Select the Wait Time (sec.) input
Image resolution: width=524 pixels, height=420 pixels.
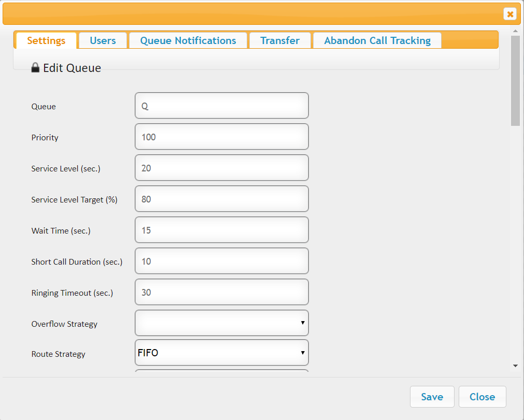pyautogui.click(x=221, y=230)
